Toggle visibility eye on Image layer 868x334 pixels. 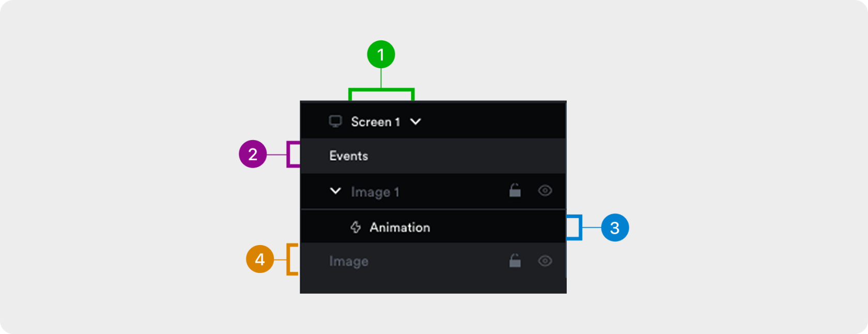[x=545, y=261]
